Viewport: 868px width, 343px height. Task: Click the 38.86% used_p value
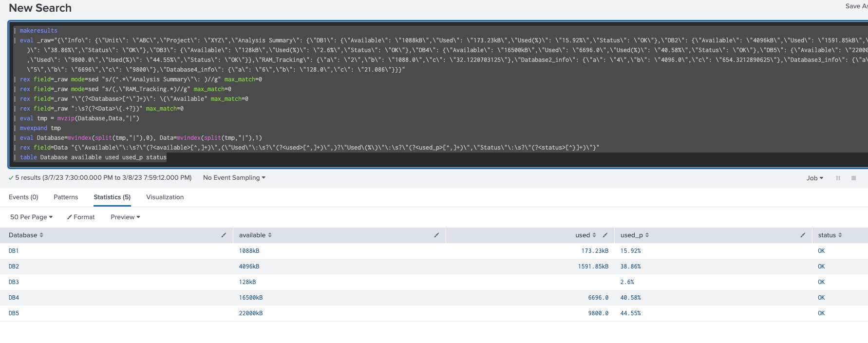[631, 267]
